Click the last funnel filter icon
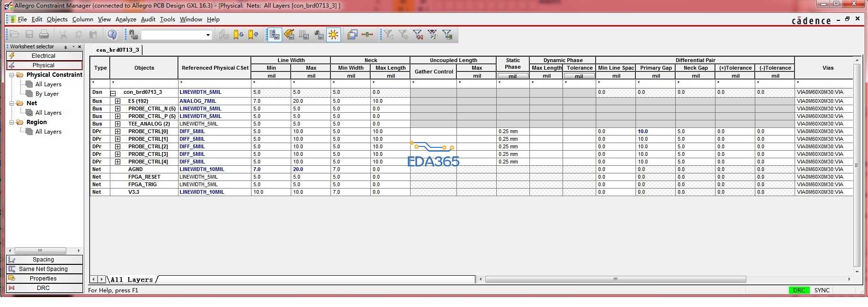The height and width of the screenshot is (307, 868). pyautogui.click(x=447, y=35)
